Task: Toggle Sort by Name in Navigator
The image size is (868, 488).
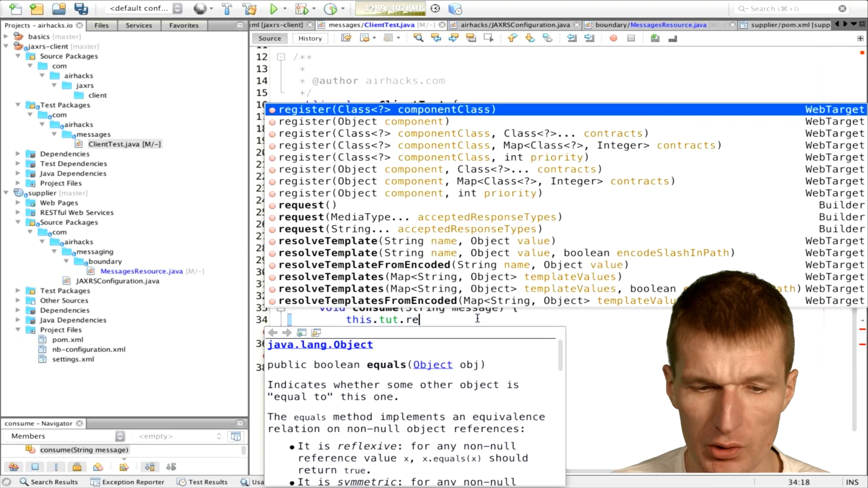Action: pyautogui.click(x=150, y=467)
